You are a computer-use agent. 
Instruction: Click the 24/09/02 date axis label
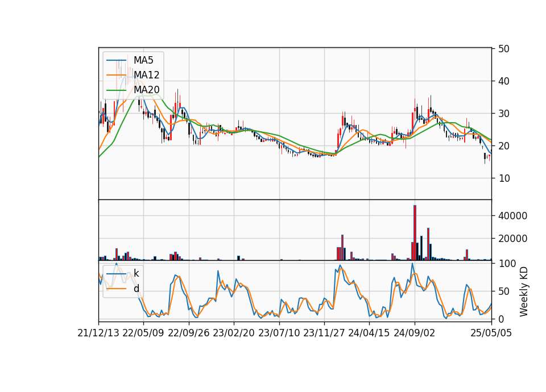coord(415,333)
